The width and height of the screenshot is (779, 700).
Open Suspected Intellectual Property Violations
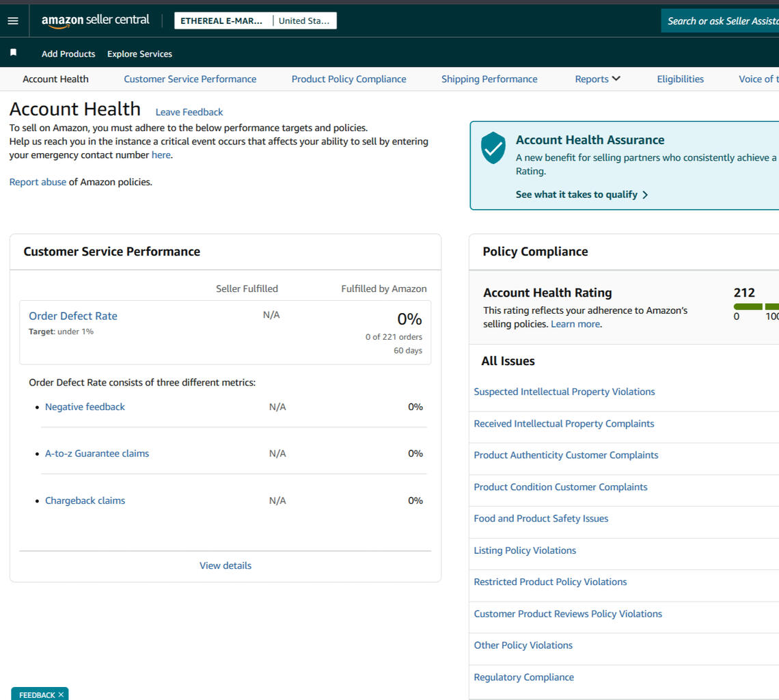tap(564, 392)
